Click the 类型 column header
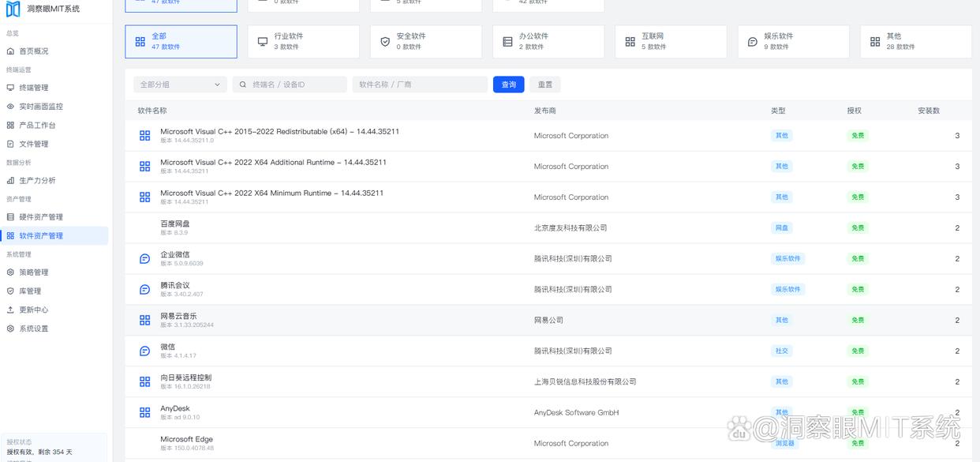Image resolution: width=980 pixels, height=462 pixels. coord(778,111)
